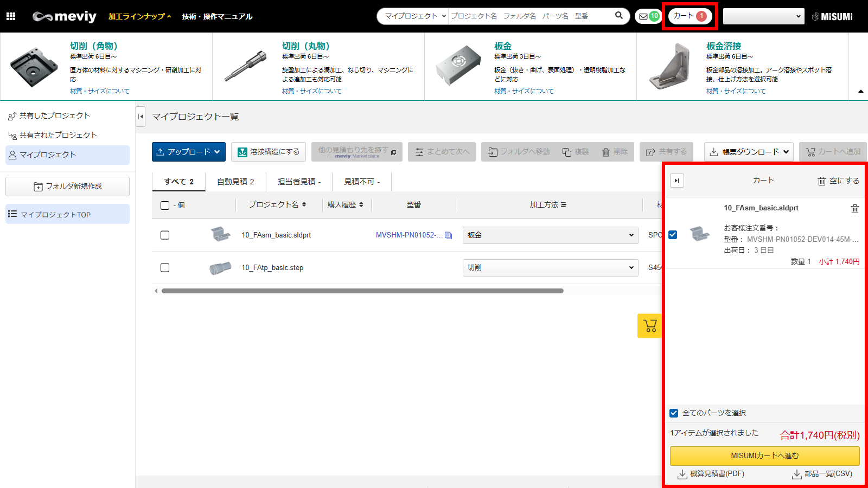
Task: Uncheck the cart item checkbox
Action: (673, 235)
